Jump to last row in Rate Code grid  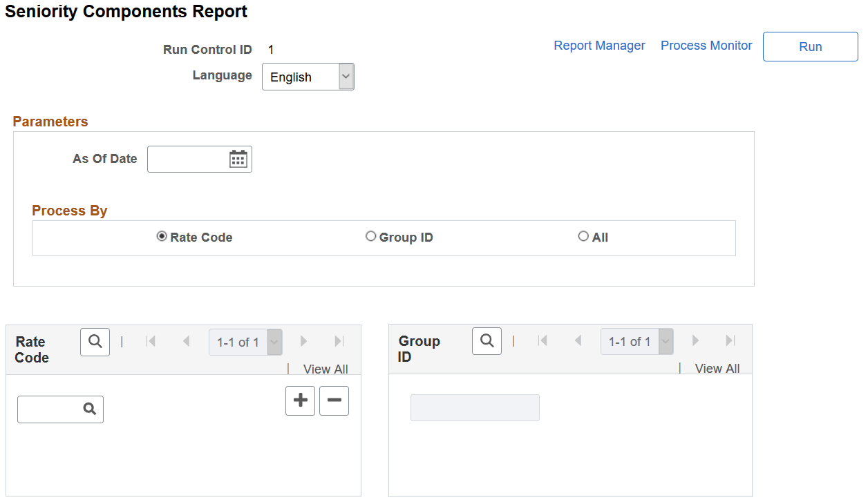point(339,340)
